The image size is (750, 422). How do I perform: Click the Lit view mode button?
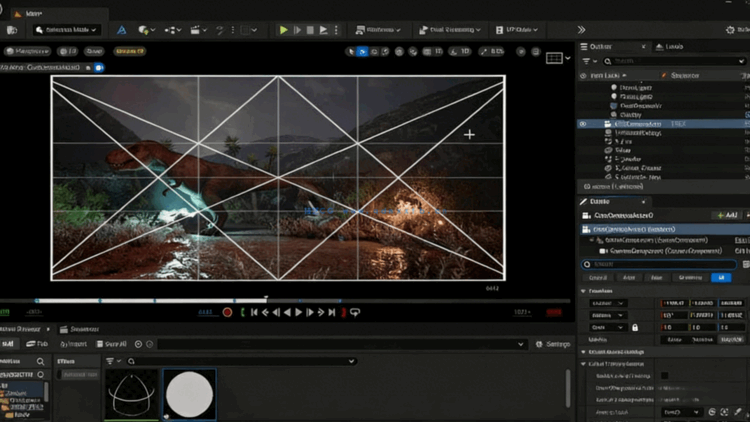67,51
